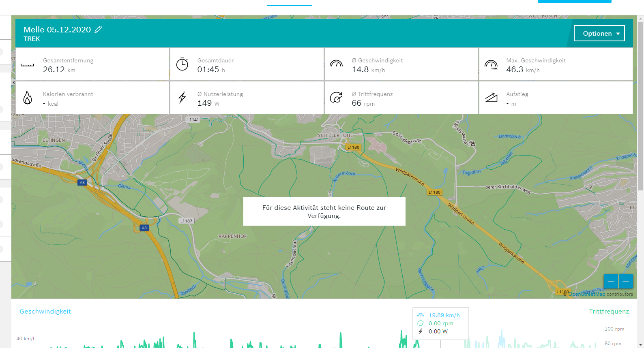Click the Max. Geschwindigkeit gauge icon

491,64
